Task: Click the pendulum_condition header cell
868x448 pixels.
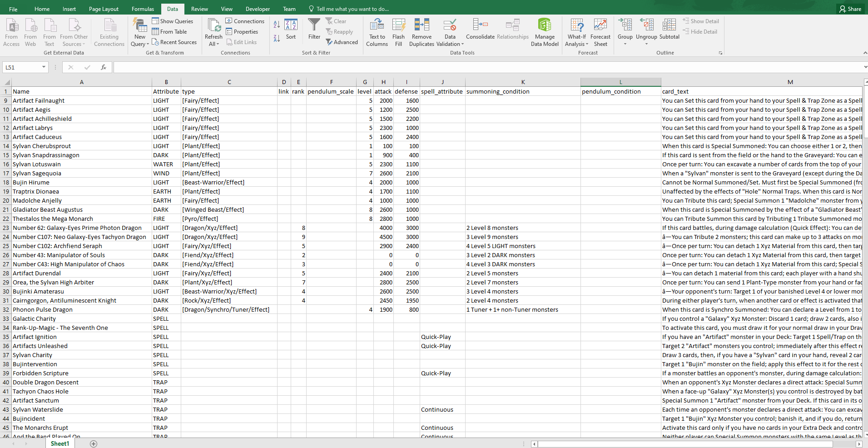Action: 620,91
